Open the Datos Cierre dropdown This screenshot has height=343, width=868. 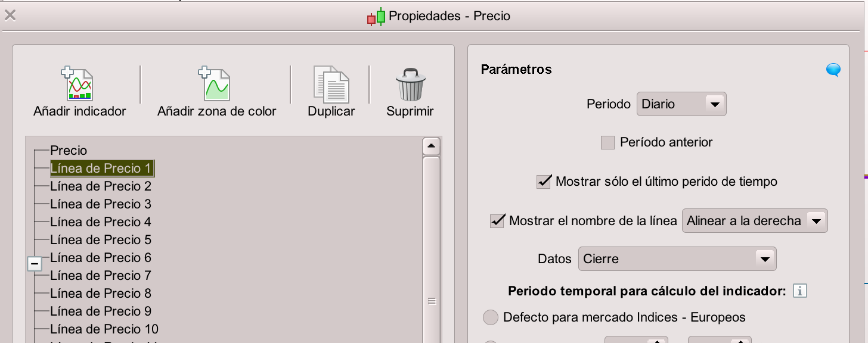677,259
